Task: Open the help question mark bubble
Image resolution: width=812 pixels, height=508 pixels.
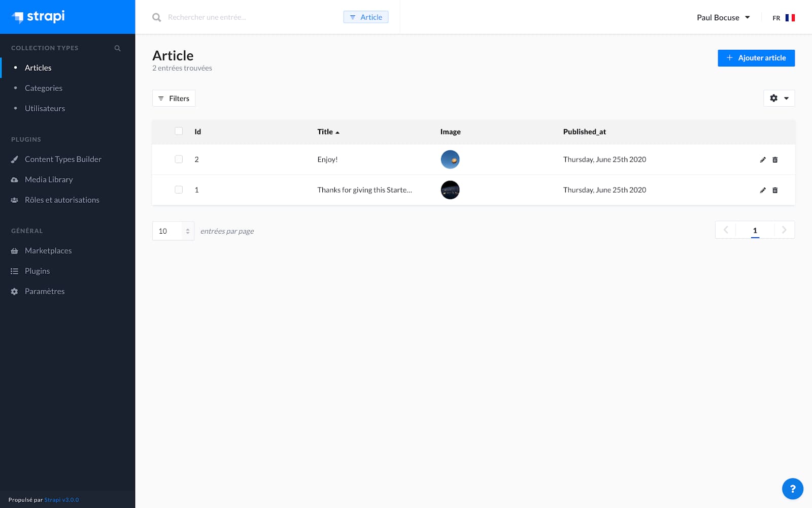Action: coord(793,489)
